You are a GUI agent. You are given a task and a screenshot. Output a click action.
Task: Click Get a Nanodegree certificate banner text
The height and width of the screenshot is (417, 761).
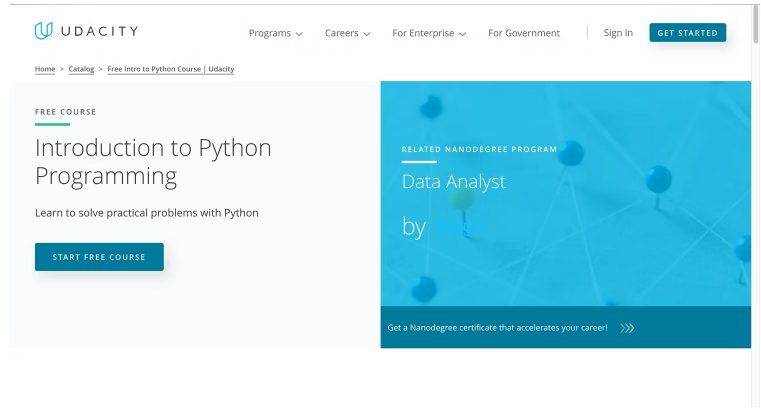[497, 328]
